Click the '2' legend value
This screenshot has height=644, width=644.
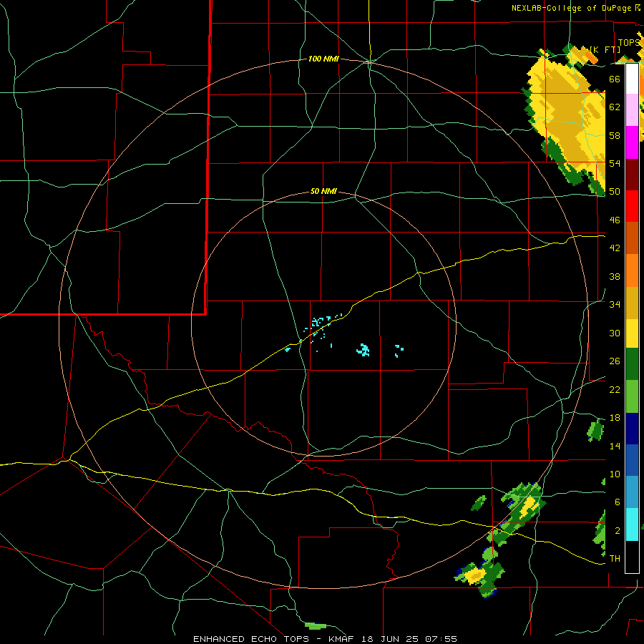pyautogui.click(x=618, y=531)
